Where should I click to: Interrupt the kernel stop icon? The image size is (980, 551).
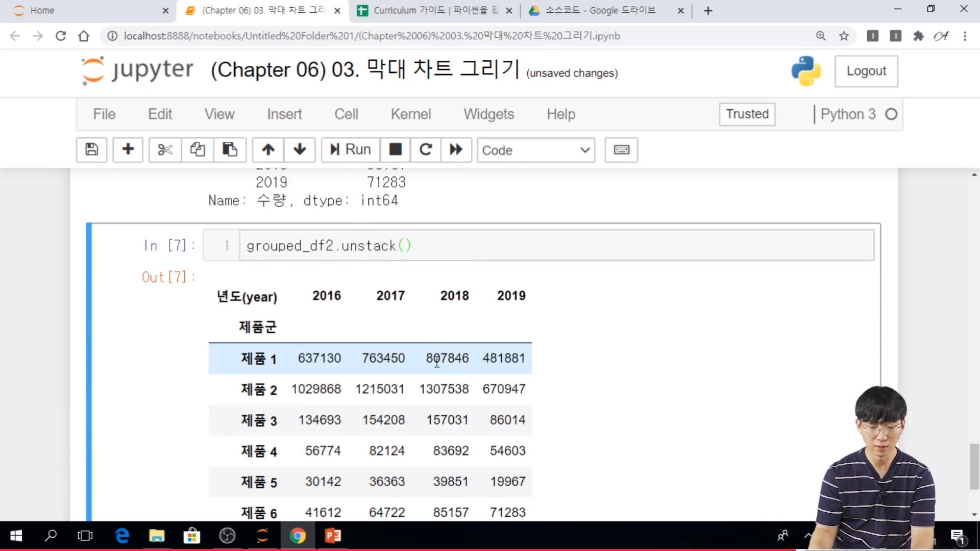395,149
